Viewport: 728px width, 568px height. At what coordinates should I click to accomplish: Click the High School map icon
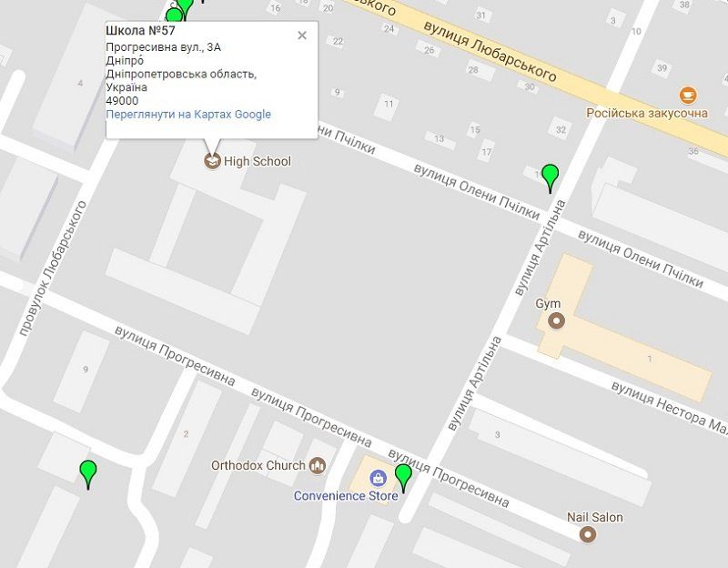pyautogui.click(x=212, y=162)
